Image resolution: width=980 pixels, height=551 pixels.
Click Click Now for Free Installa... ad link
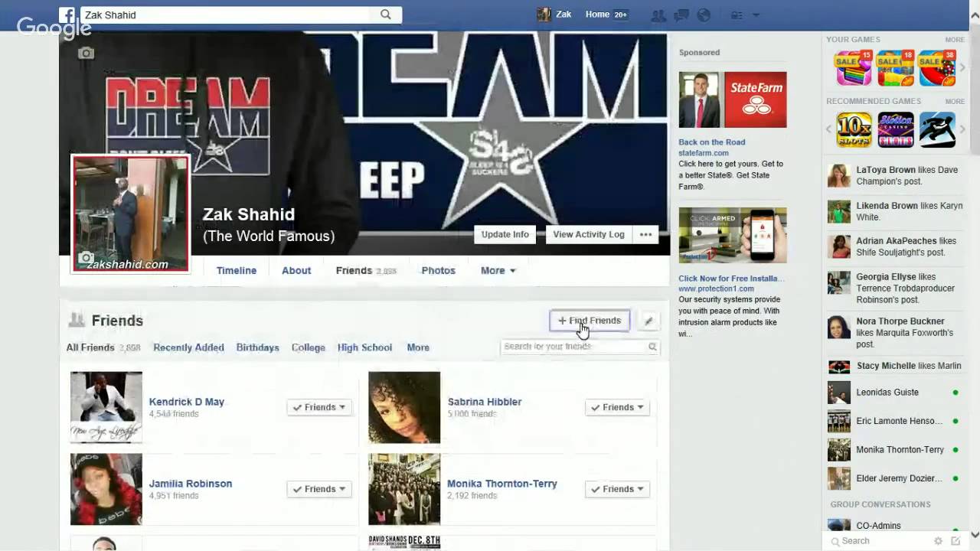(731, 279)
